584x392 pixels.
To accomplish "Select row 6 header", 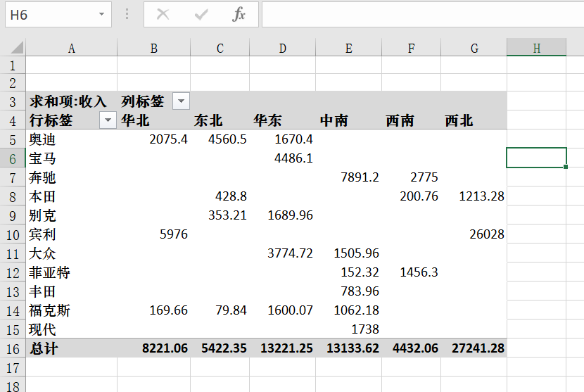I will (13, 159).
